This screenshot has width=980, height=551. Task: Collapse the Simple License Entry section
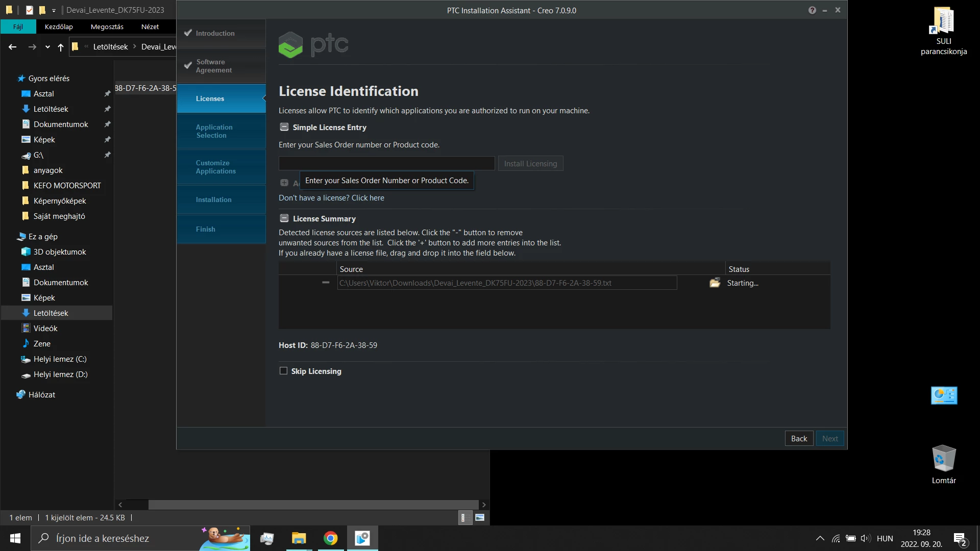[284, 127]
